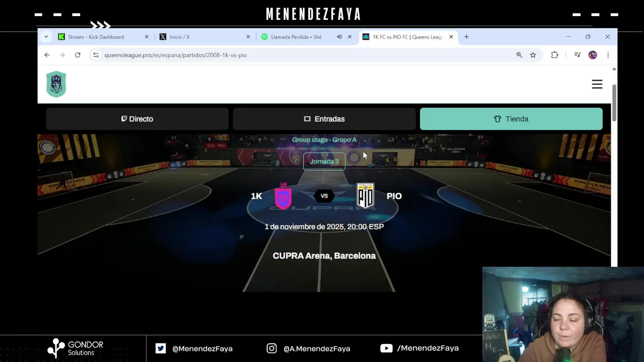644x362 pixels.
Task: Close the 1K FC vs PIO FC tab
Action: [x=451, y=37]
